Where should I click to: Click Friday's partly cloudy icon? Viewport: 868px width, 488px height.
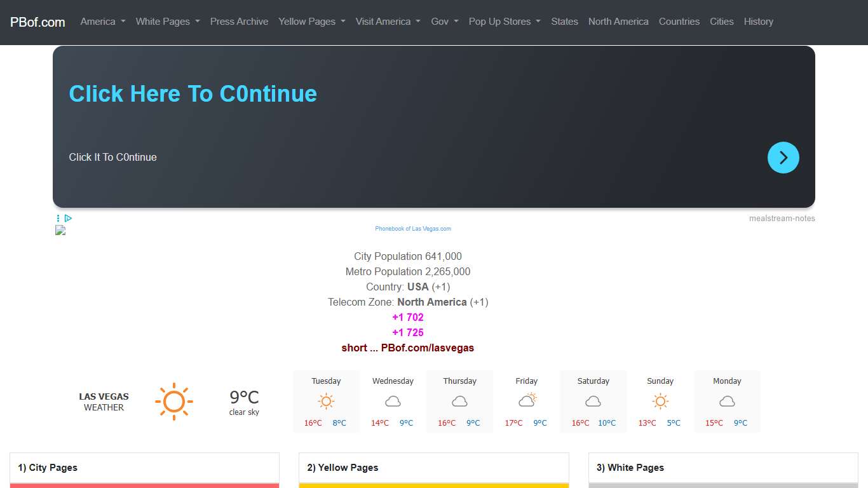pos(527,400)
